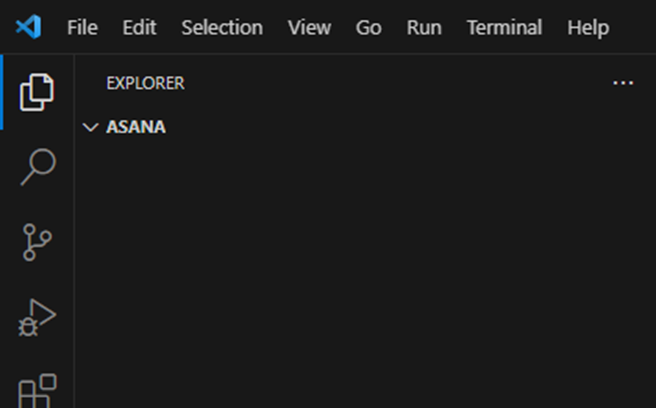Open the File menu
Image resolution: width=656 pixels, height=408 pixels.
point(82,27)
